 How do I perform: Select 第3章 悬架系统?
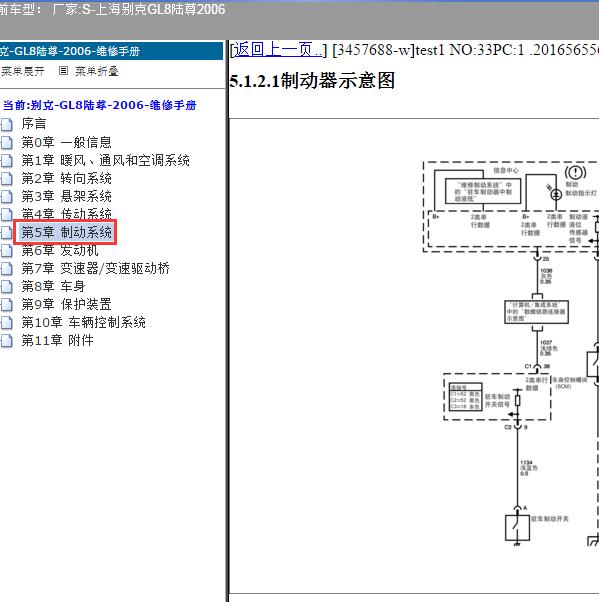click(x=66, y=196)
